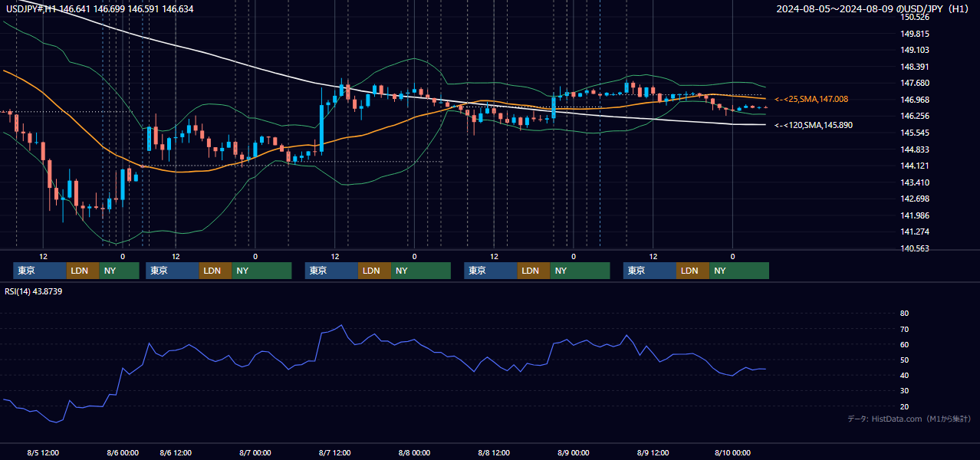Click price axis value 142.698
The image size is (980, 460).
tap(915, 199)
